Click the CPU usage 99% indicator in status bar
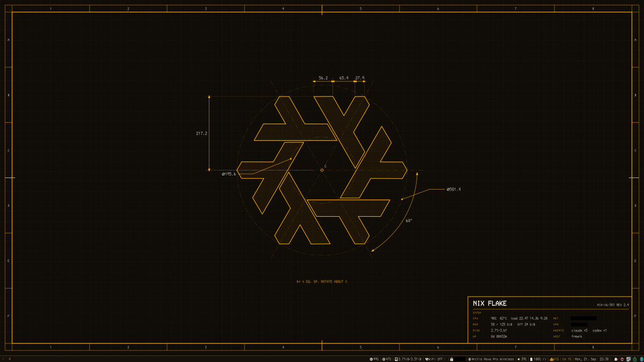The width and height of the screenshot is (644, 362). (374, 359)
